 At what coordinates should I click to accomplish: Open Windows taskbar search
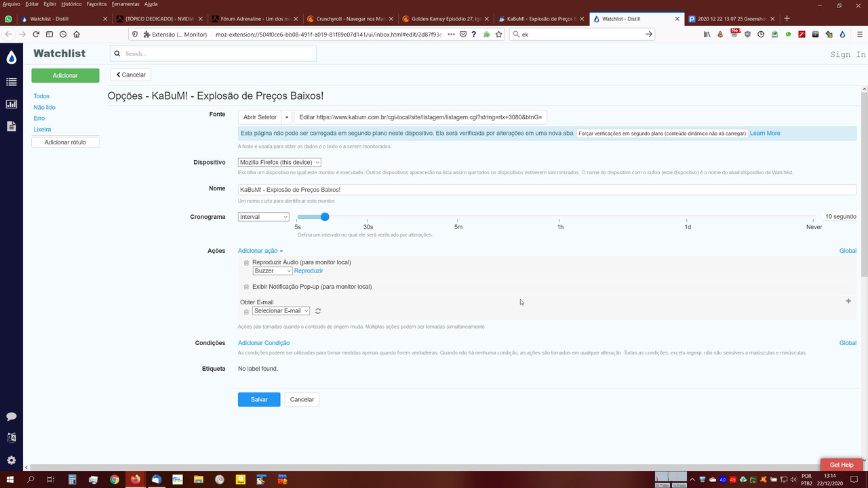coord(31,480)
